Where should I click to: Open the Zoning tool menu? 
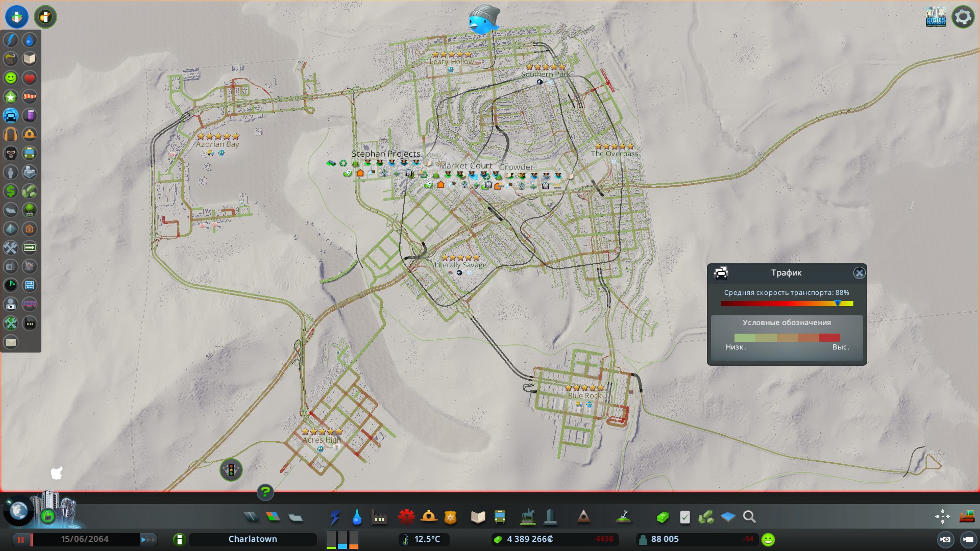click(273, 517)
